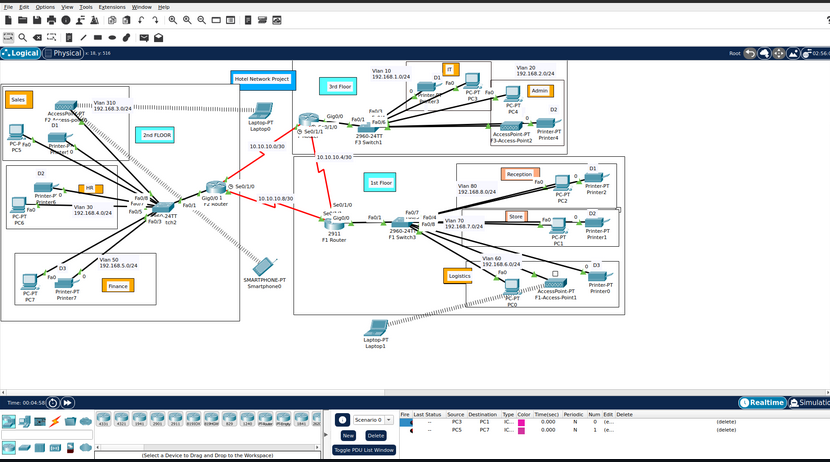Open the Scenario 0 dropdown
Viewport: 830px width, 462px height.
373,420
